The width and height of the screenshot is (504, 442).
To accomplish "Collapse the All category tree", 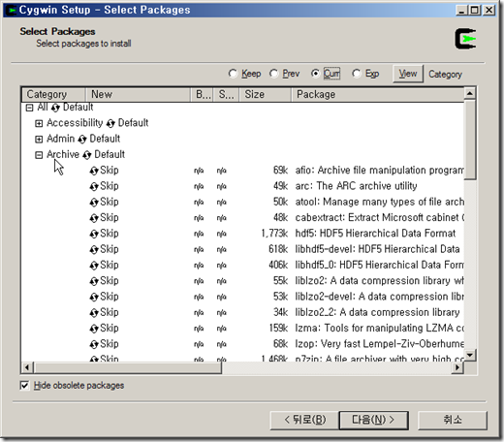I will tap(29, 108).
